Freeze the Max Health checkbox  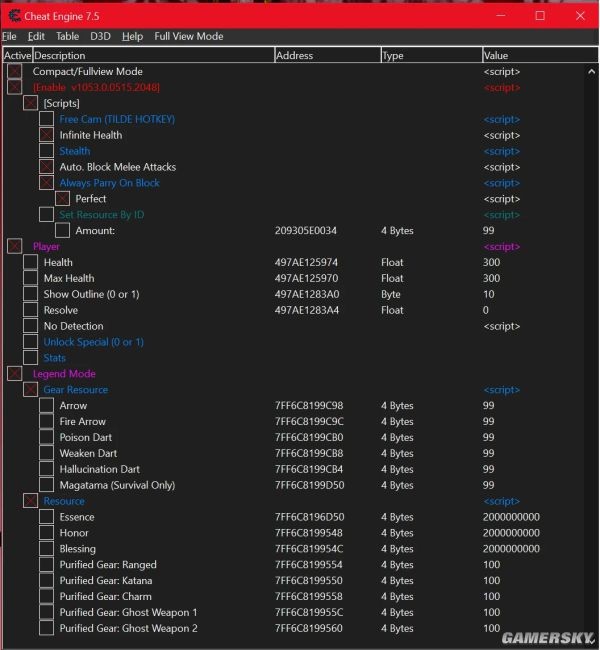pyautogui.click(x=31, y=278)
